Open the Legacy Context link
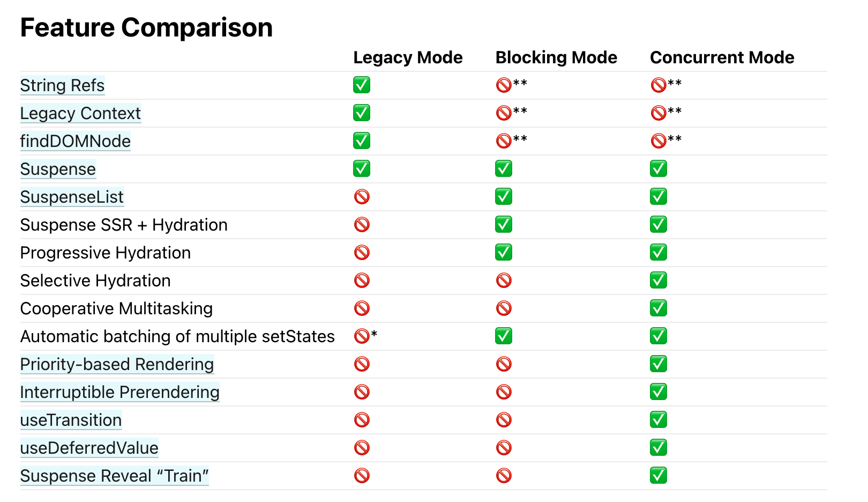The width and height of the screenshot is (868, 502). click(x=80, y=114)
